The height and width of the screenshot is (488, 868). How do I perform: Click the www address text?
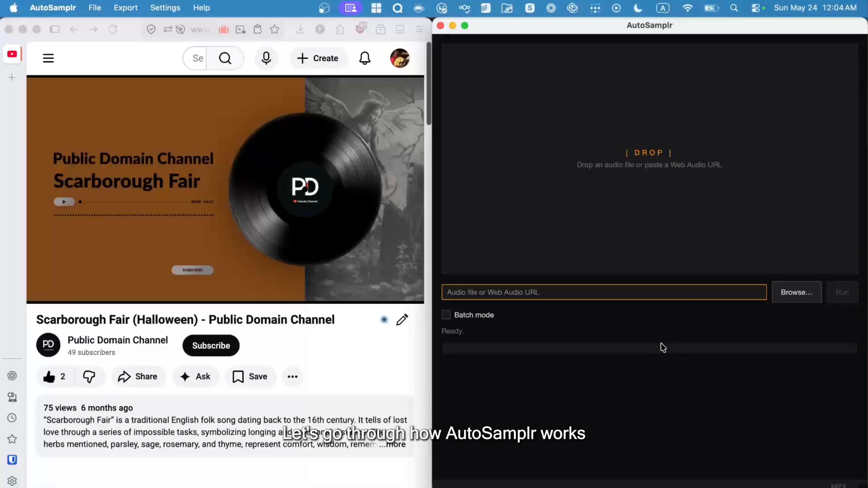pyautogui.click(x=200, y=29)
